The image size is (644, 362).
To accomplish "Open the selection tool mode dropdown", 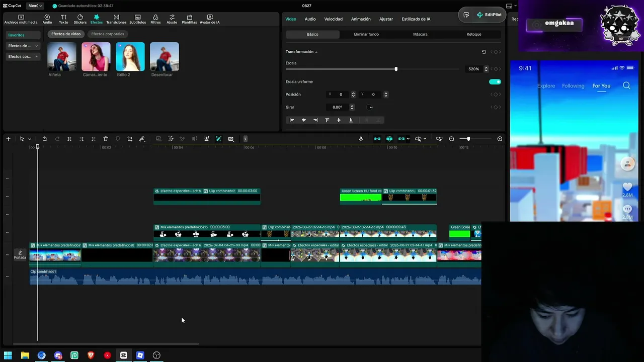I will (x=30, y=139).
